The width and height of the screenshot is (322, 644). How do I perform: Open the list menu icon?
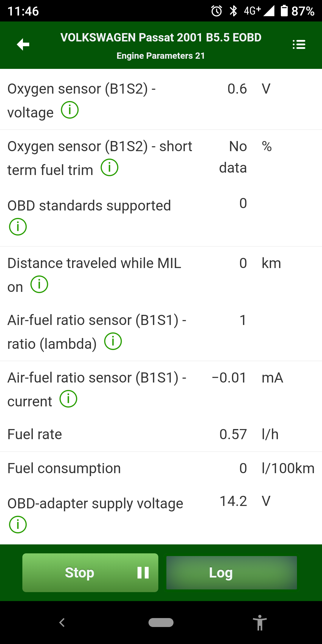[x=299, y=45]
